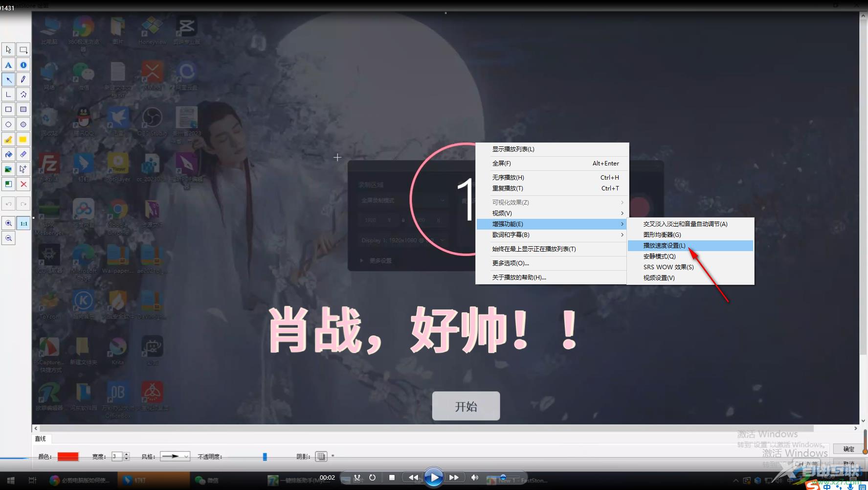
Task: Click the stop square button
Action: click(392, 477)
